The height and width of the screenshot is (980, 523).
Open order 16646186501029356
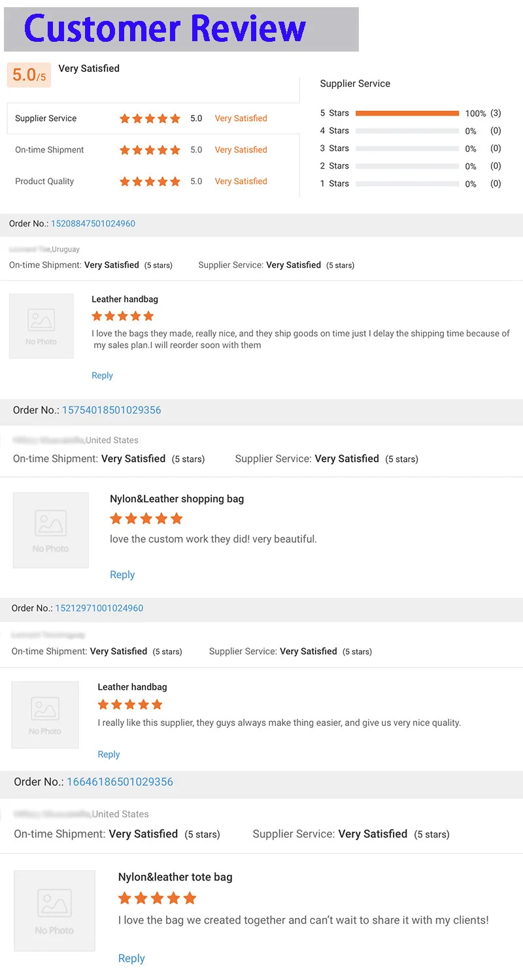120,781
